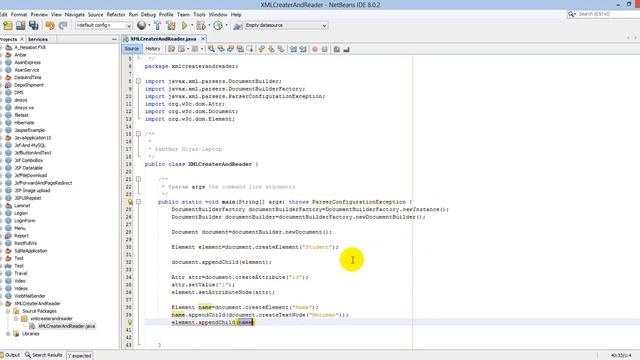This screenshot has height=360, width=640.
Task: Click the New Project toolbar icon
Action: (x=8, y=25)
